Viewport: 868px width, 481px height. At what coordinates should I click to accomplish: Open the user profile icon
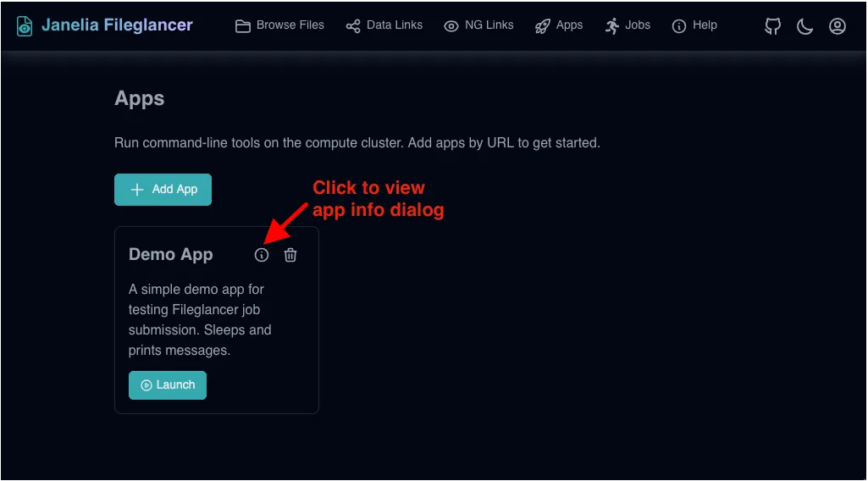pyautogui.click(x=837, y=26)
